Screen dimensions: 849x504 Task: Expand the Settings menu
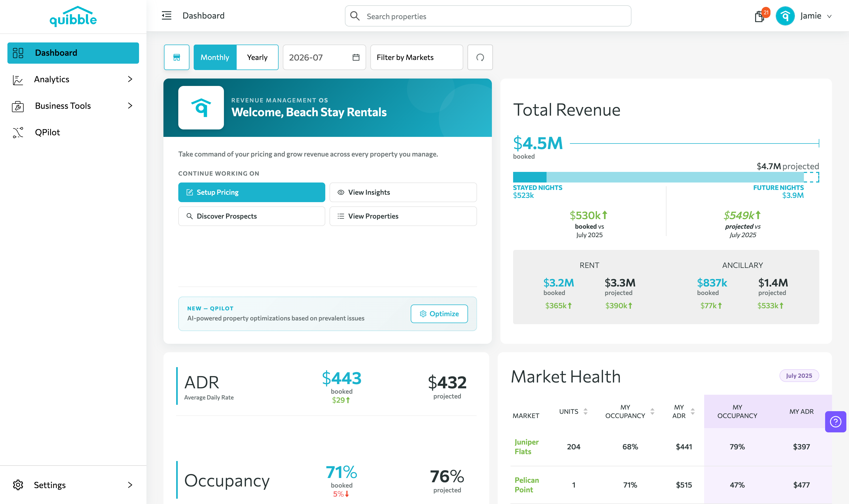pos(130,485)
